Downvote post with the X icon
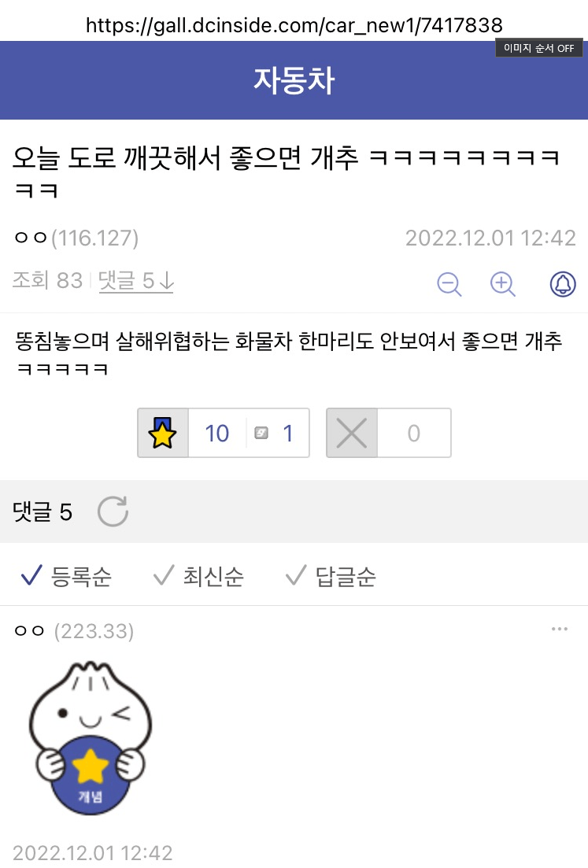This screenshot has width=588, height=868. [352, 433]
